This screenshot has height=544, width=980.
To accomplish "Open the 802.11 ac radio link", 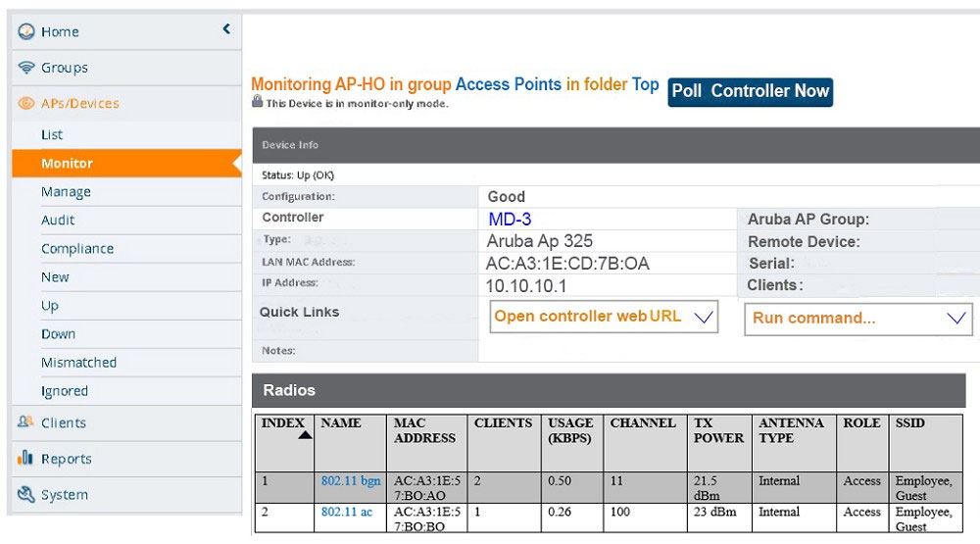I will (x=347, y=512).
